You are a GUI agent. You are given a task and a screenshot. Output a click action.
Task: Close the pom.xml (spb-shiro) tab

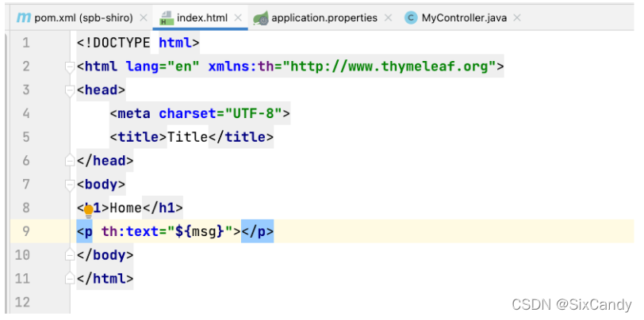144,18
